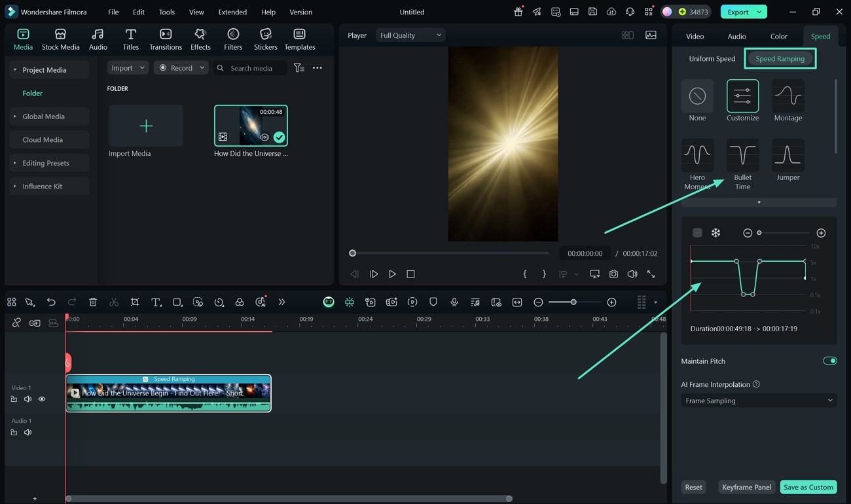The width and height of the screenshot is (851, 504).
Task: Click the filter media list icon
Action: tap(299, 68)
